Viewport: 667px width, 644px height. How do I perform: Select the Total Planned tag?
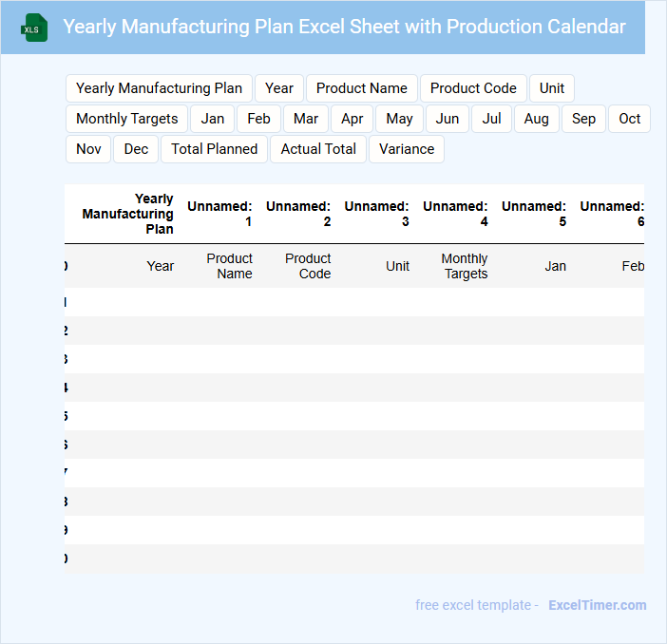point(215,149)
